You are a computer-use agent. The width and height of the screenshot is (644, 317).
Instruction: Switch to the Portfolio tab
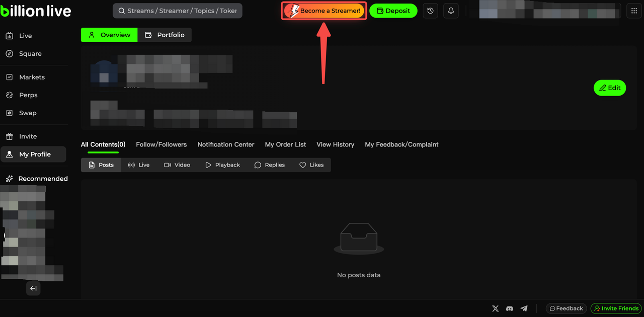(165, 35)
